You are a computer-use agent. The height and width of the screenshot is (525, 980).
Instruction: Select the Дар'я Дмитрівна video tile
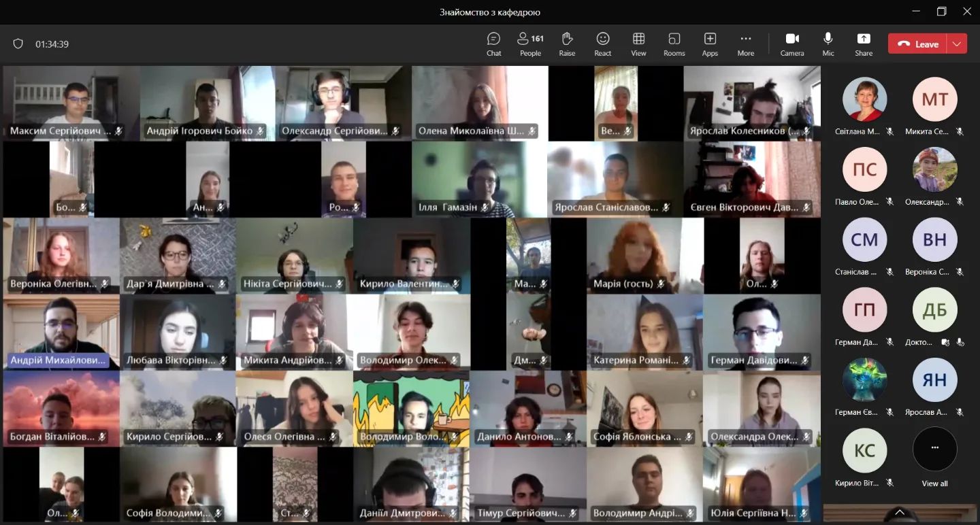point(178,256)
